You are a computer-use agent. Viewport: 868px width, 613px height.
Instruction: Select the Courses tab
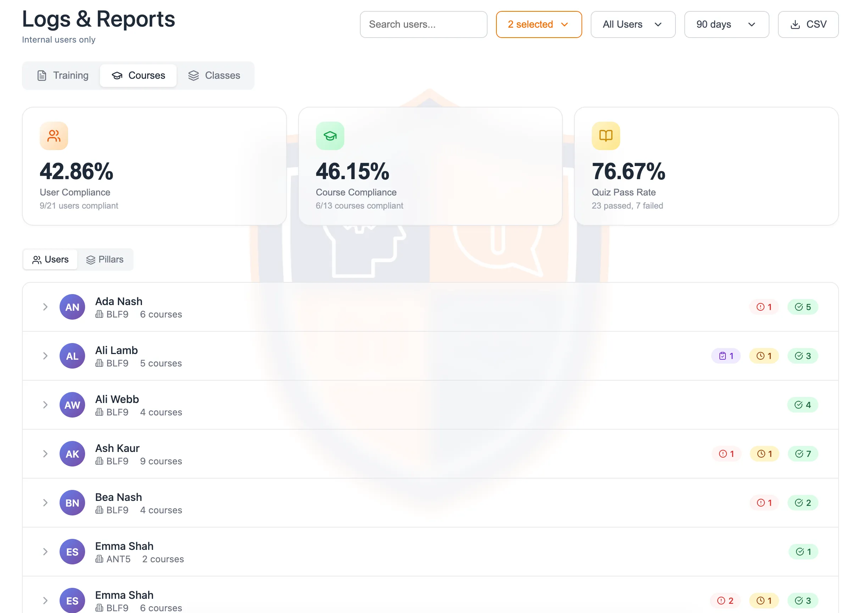[x=138, y=76]
